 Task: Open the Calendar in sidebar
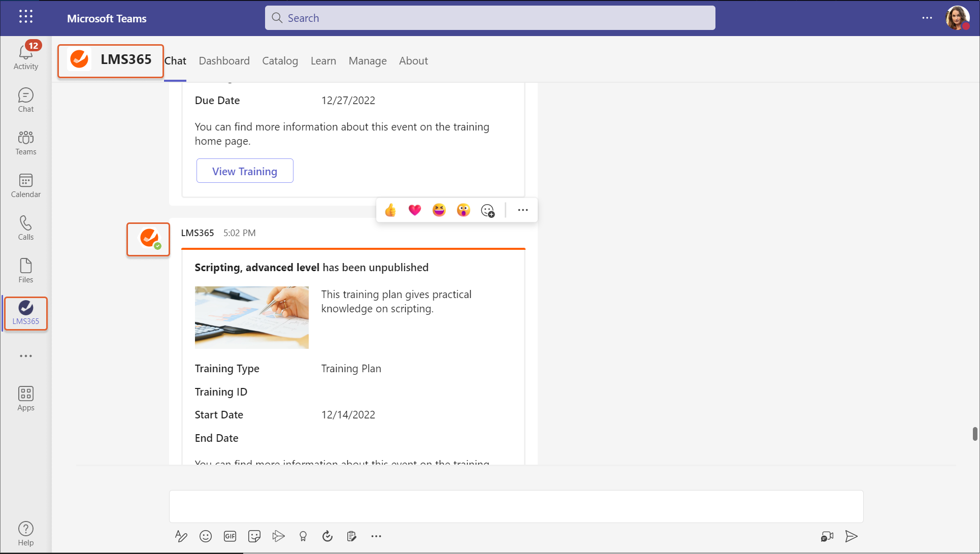point(26,185)
